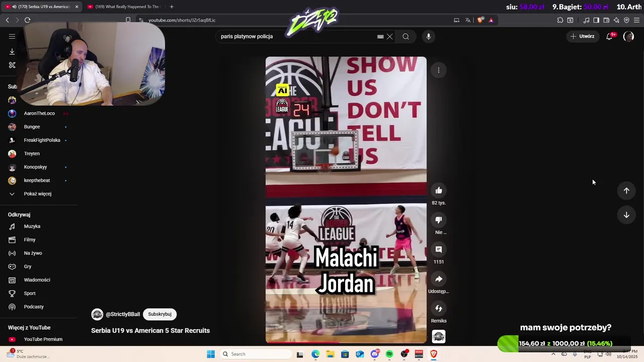Open Leo AI sparkle icon
Screen dimensions: 644x362
(616, 20)
